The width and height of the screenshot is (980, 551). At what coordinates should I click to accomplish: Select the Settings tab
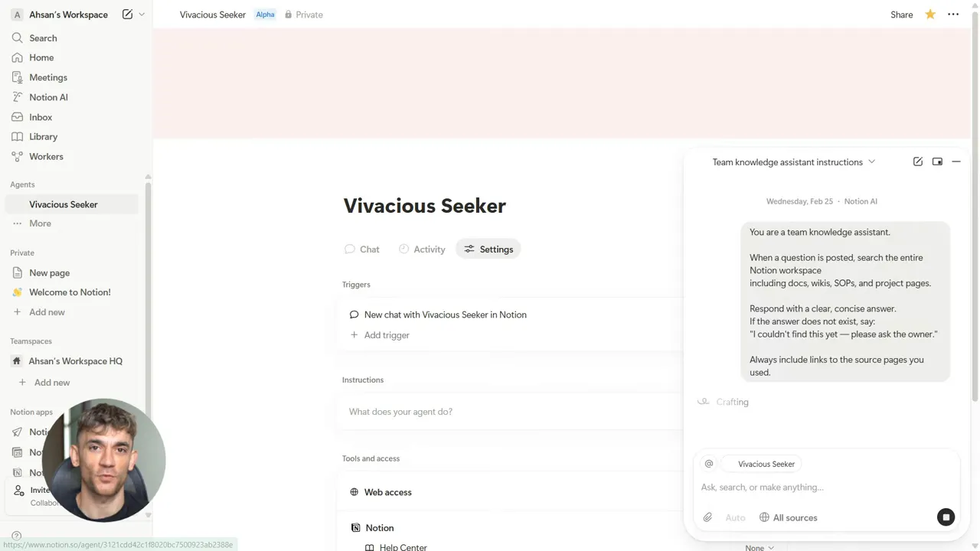[488, 249]
